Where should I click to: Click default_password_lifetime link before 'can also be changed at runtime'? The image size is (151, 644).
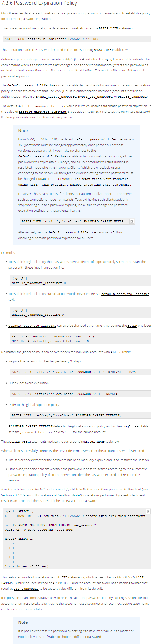(x=32, y=326)
